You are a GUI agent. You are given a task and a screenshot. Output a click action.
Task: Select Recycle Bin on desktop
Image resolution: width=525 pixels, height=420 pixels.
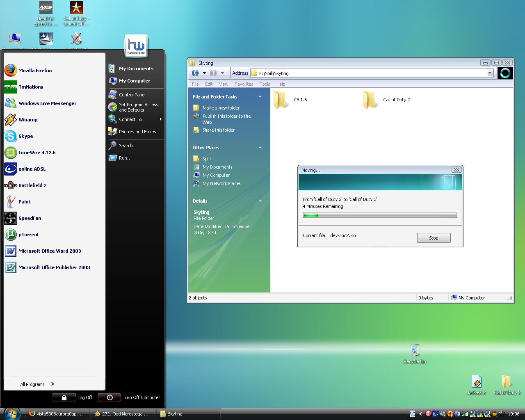pos(415,354)
